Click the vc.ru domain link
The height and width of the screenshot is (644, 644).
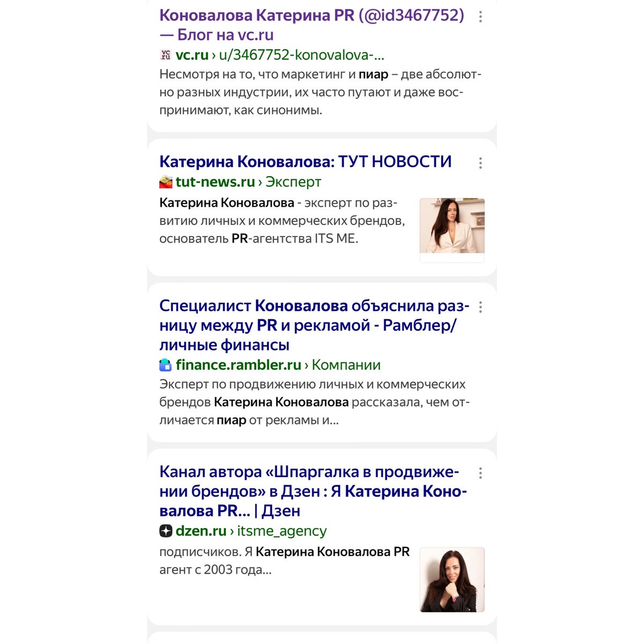tap(192, 55)
